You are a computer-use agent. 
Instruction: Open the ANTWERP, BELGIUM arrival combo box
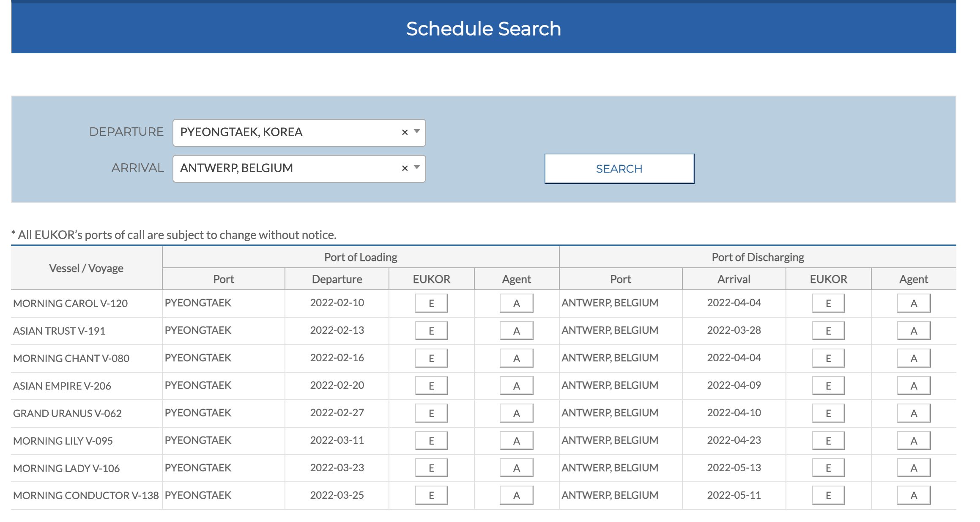287,168
